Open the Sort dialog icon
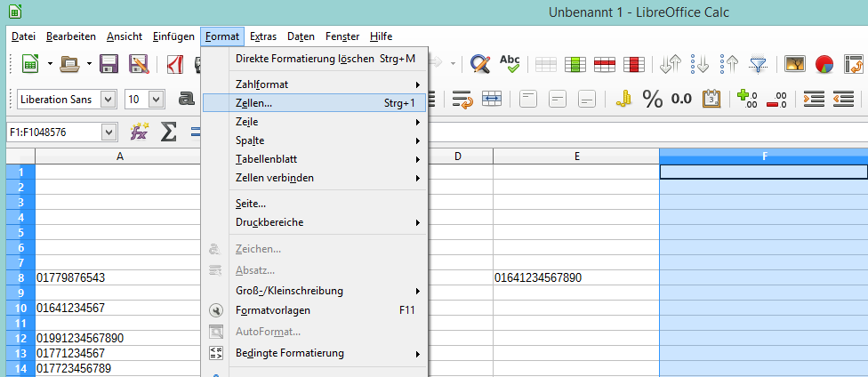This screenshot has height=377, width=868. click(x=671, y=65)
